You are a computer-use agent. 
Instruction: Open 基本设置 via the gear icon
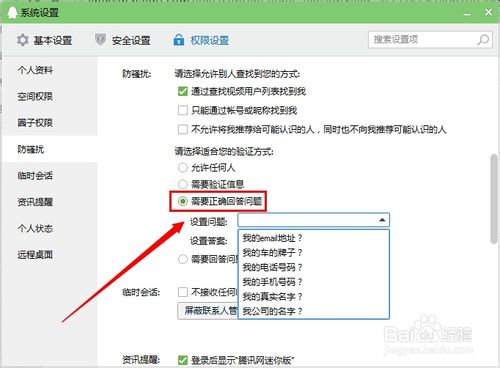coord(22,40)
